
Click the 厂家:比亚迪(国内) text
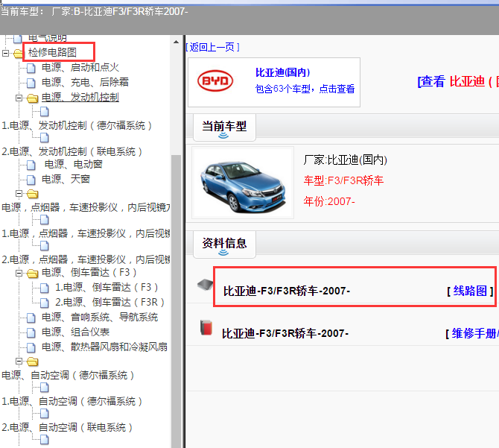tap(346, 160)
